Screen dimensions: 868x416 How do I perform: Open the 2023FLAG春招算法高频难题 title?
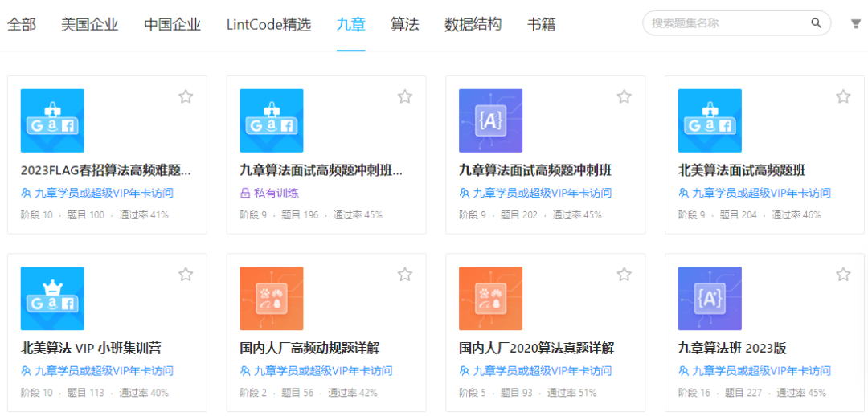pos(106,169)
